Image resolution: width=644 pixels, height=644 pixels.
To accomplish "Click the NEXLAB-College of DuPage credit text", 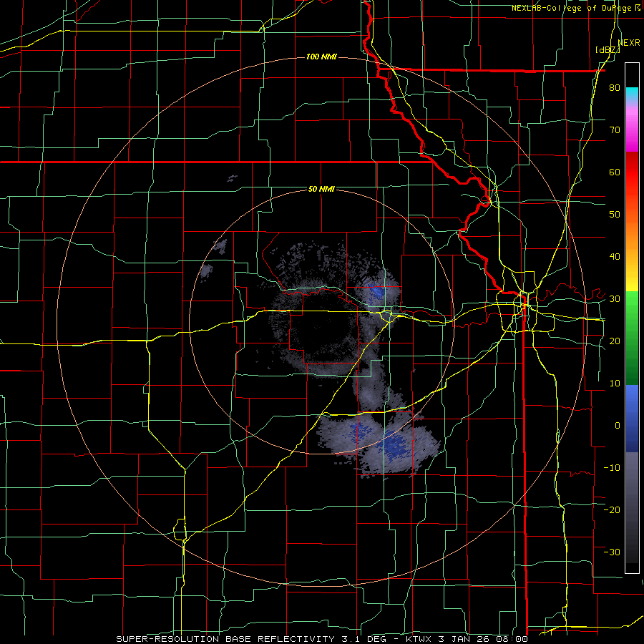I will [x=571, y=8].
